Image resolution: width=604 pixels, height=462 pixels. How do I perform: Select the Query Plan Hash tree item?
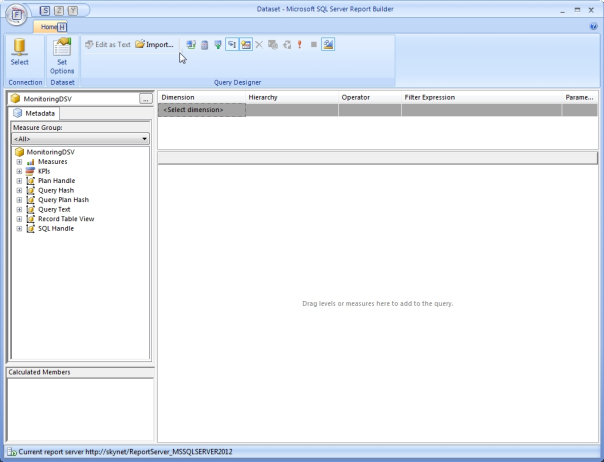coord(64,200)
